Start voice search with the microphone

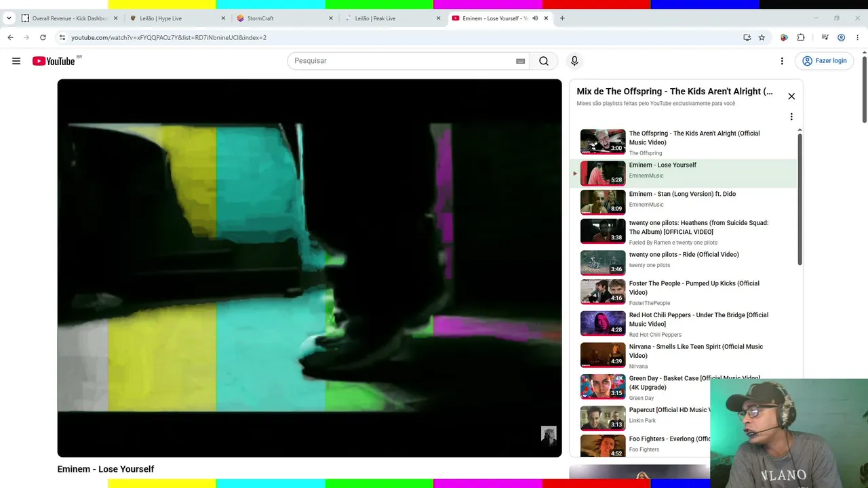(x=574, y=61)
